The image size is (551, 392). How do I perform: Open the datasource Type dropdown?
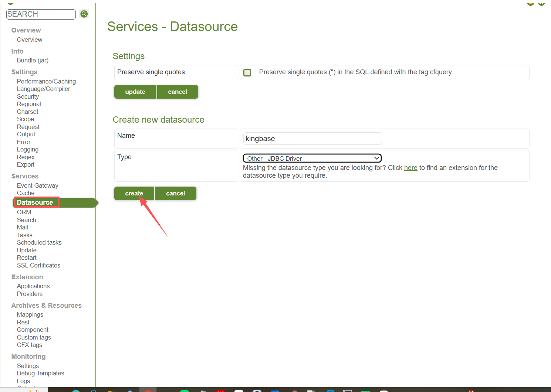pos(312,158)
